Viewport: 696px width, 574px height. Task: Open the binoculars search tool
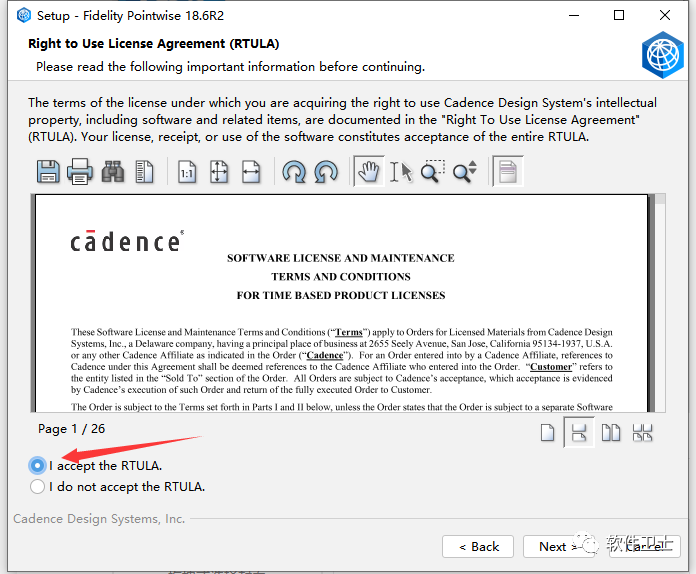(x=113, y=171)
